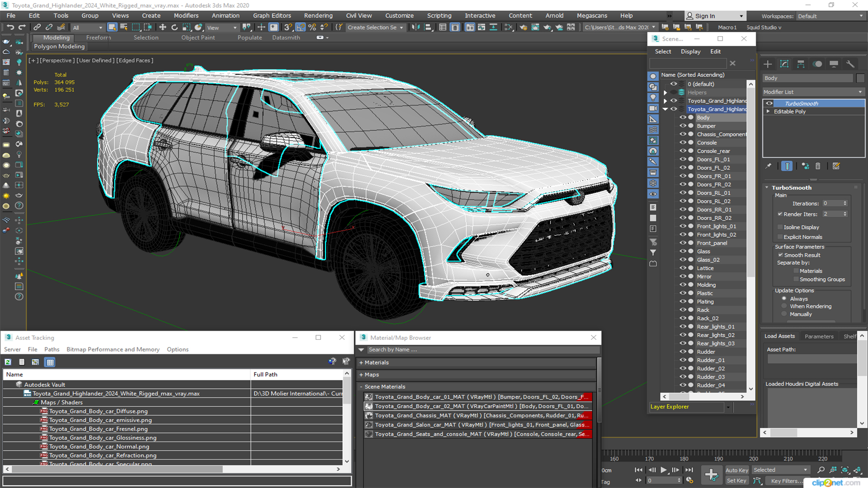Select the Manually update radio option
Screen dimensions: 868x488
tap(784, 314)
